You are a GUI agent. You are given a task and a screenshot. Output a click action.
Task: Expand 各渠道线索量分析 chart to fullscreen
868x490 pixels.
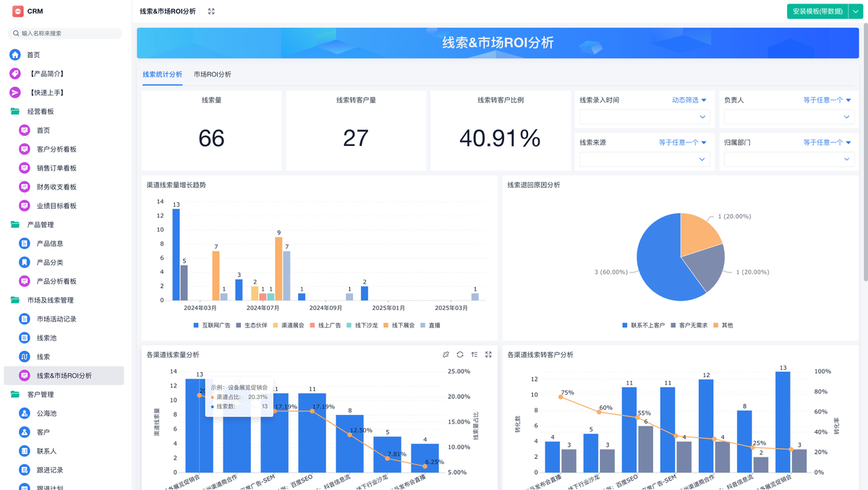(489, 355)
